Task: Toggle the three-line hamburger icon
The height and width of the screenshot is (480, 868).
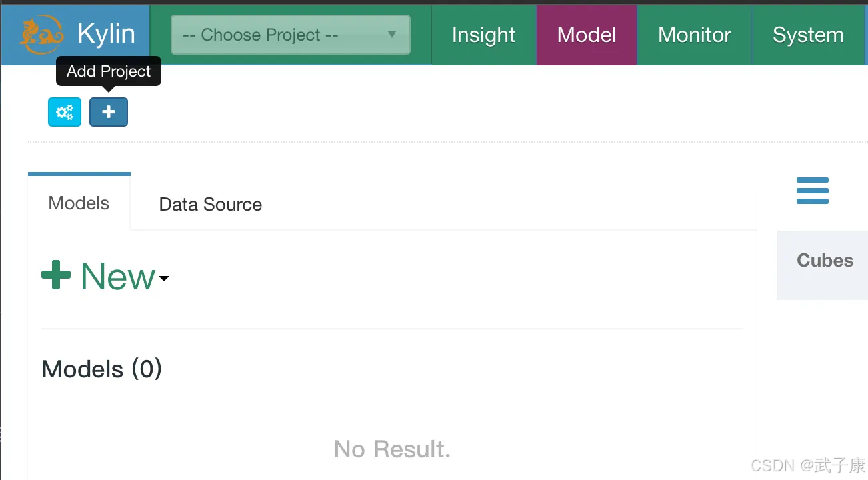Action: 812,191
